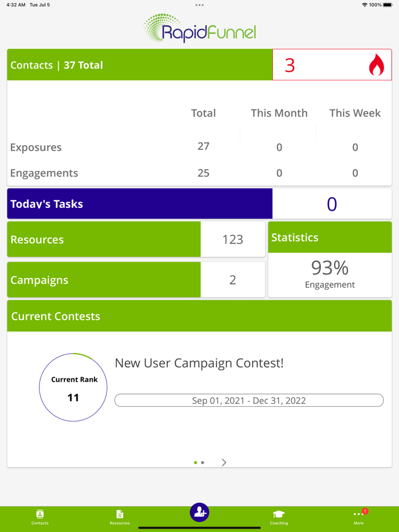This screenshot has height=532, width=399.
Task: Open Current Rank 11 circle badge
Action: [x=73, y=387]
